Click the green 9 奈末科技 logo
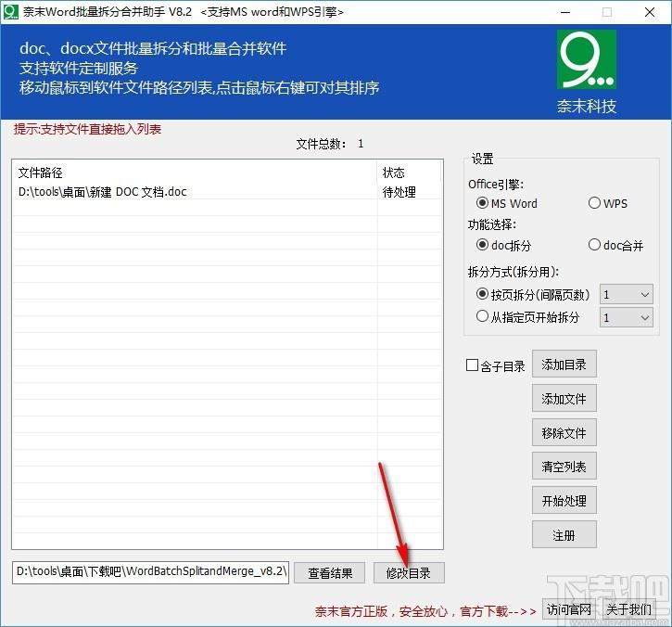This screenshot has height=627, width=672. coord(587,59)
